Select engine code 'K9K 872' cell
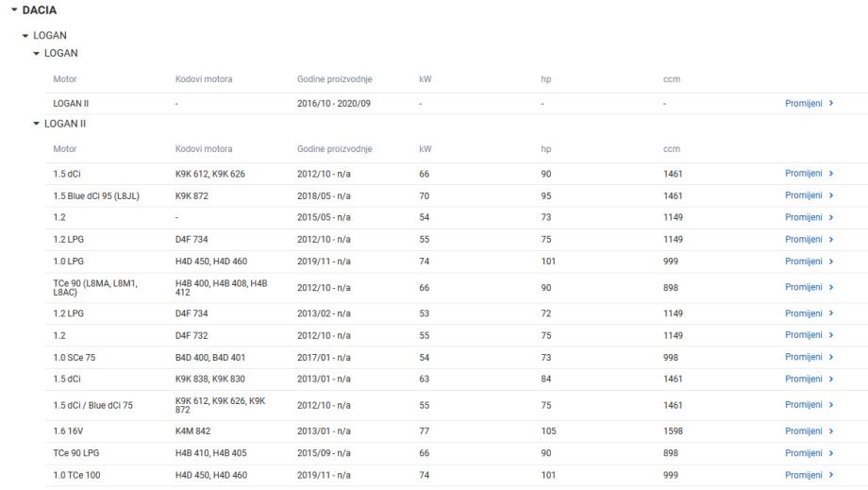The width and height of the screenshot is (868, 490). click(x=192, y=196)
